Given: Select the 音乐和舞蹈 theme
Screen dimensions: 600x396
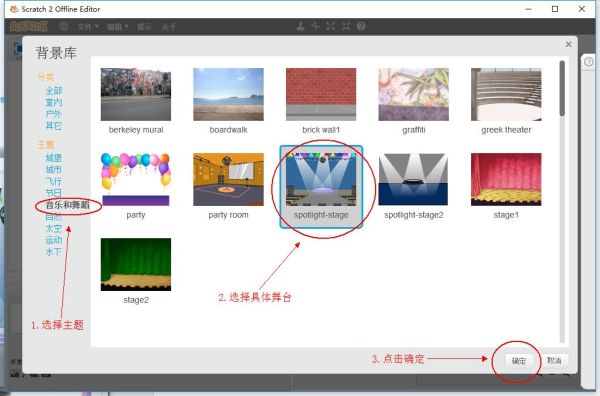Looking at the screenshot, I should pyautogui.click(x=68, y=205).
